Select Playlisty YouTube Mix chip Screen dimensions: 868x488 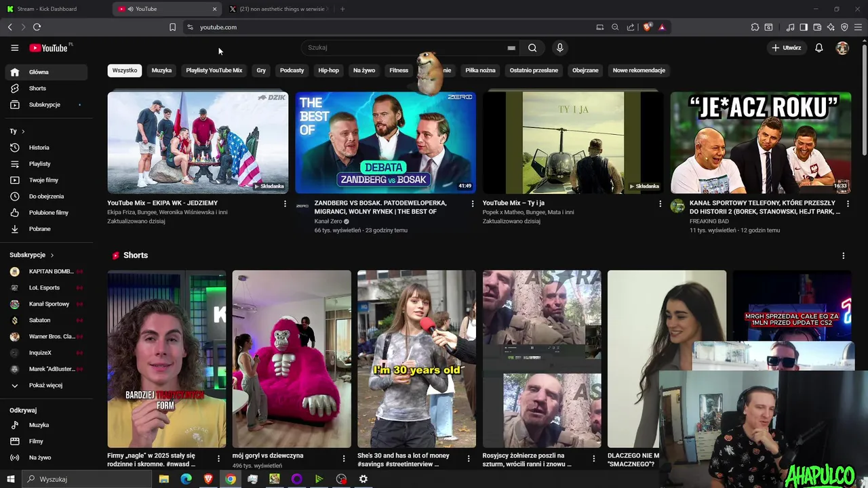[x=214, y=70]
